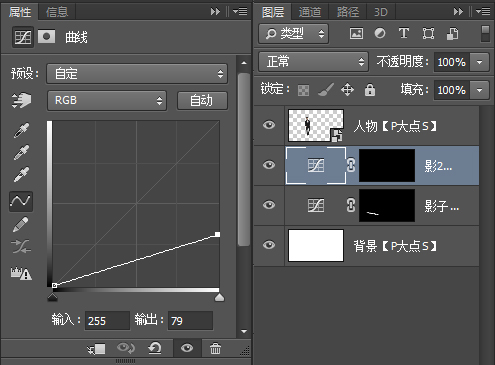Click the 不透明度 100% value field
Screen dimensions: 495x365
click(x=452, y=62)
